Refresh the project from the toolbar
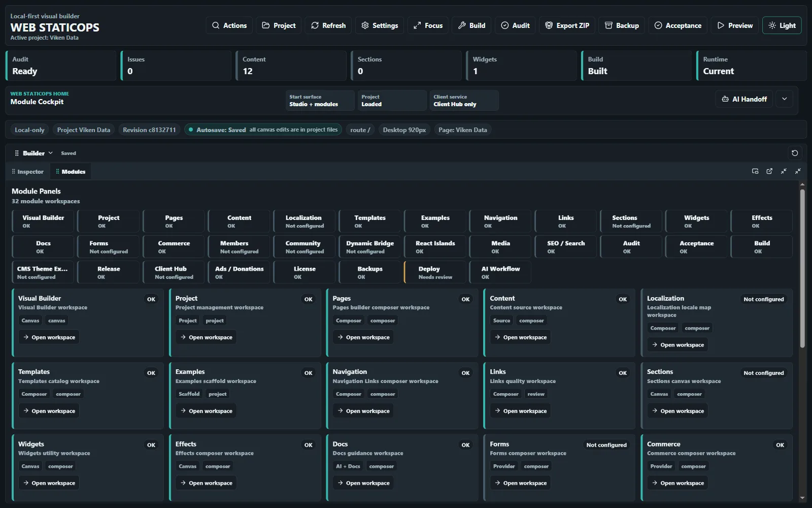The height and width of the screenshot is (508, 812). [x=328, y=25]
